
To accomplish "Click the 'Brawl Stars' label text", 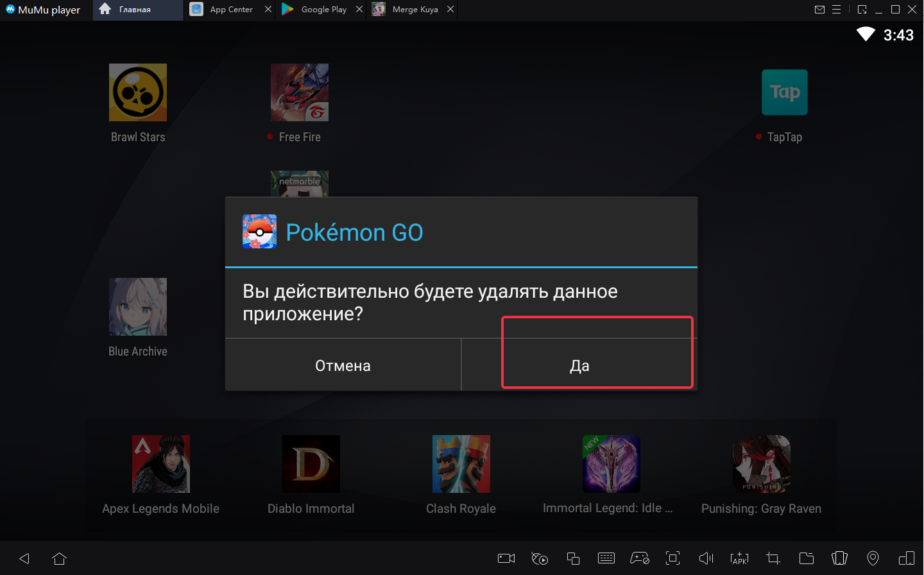I will (x=138, y=137).
